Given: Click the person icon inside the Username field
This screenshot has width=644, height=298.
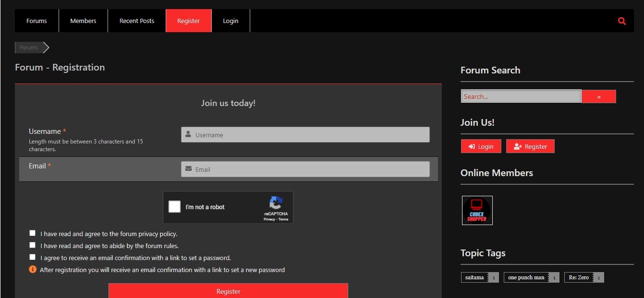Looking at the screenshot, I should [188, 134].
